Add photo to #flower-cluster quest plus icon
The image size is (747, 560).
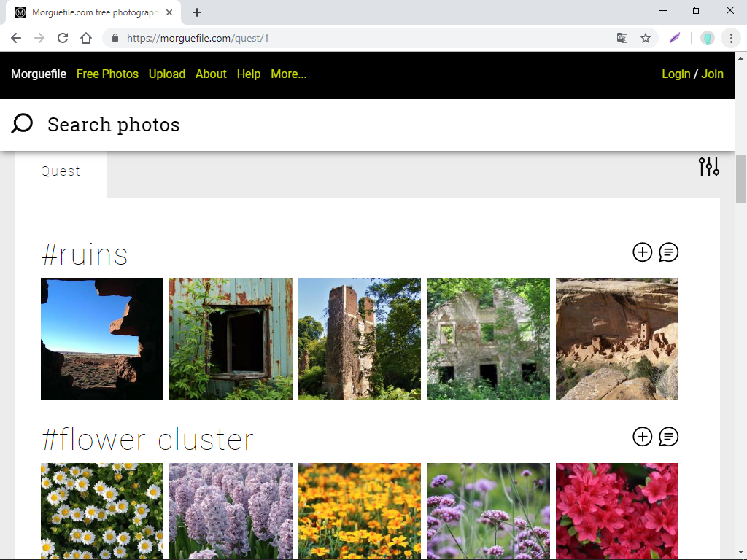click(642, 437)
